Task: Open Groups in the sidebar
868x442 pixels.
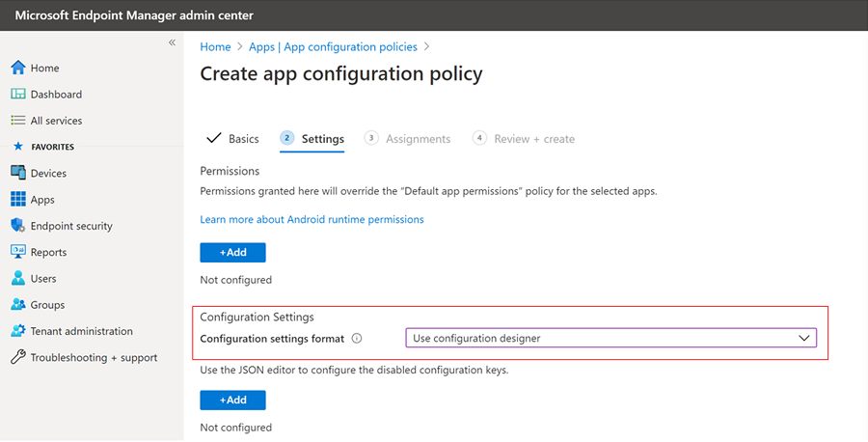Action: click(x=47, y=305)
